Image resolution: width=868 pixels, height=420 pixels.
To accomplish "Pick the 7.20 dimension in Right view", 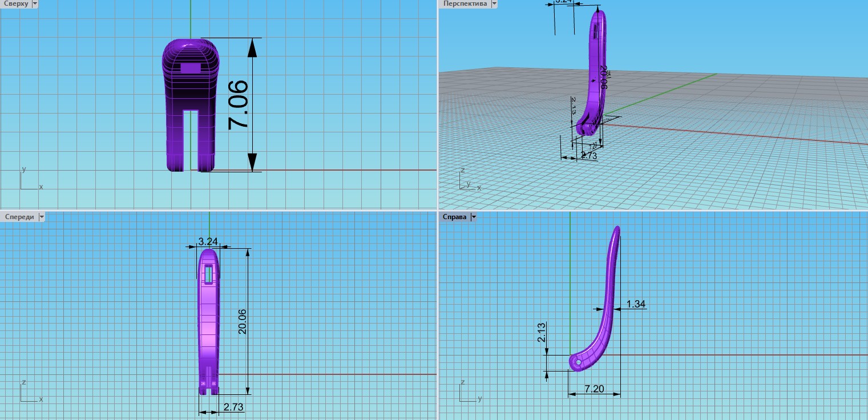I will 594,389.
